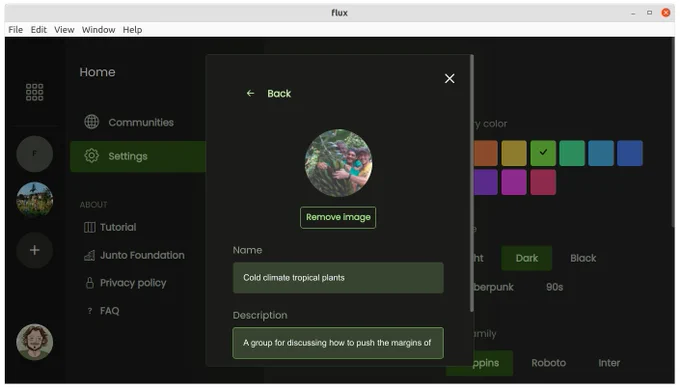This screenshot has width=680, height=389.
Task: Choose the checked green color swatch
Action: coord(543,153)
